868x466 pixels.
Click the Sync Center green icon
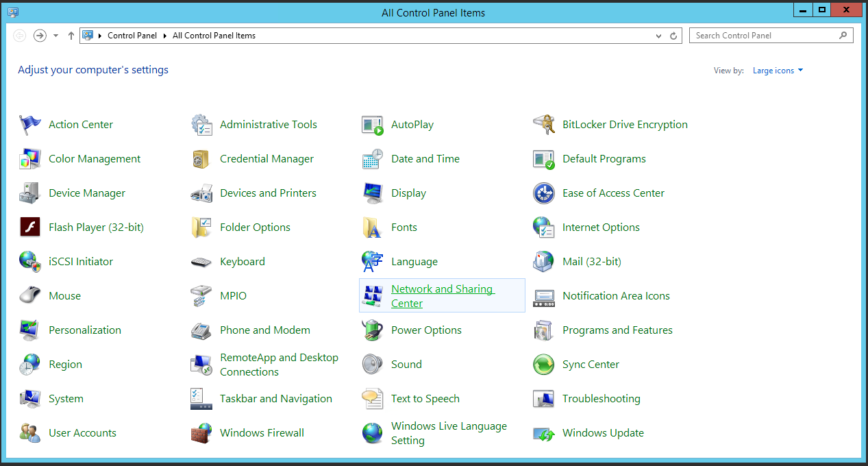coord(544,365)
